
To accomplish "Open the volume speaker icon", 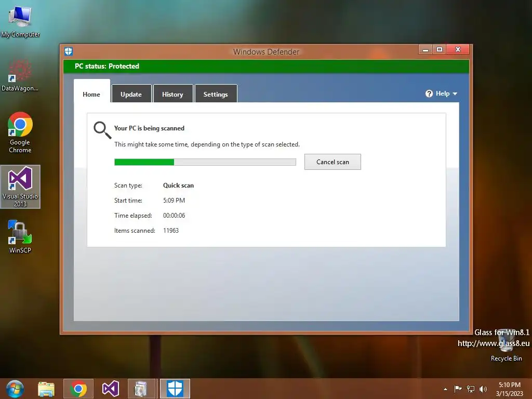I will [x=483, y=389].
